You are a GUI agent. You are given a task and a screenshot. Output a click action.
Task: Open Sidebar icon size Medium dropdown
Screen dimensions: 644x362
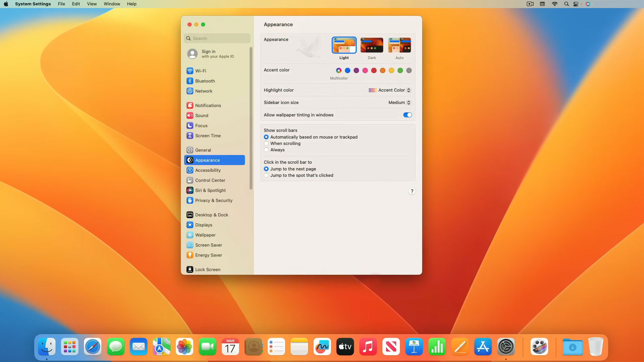point(399,103)
